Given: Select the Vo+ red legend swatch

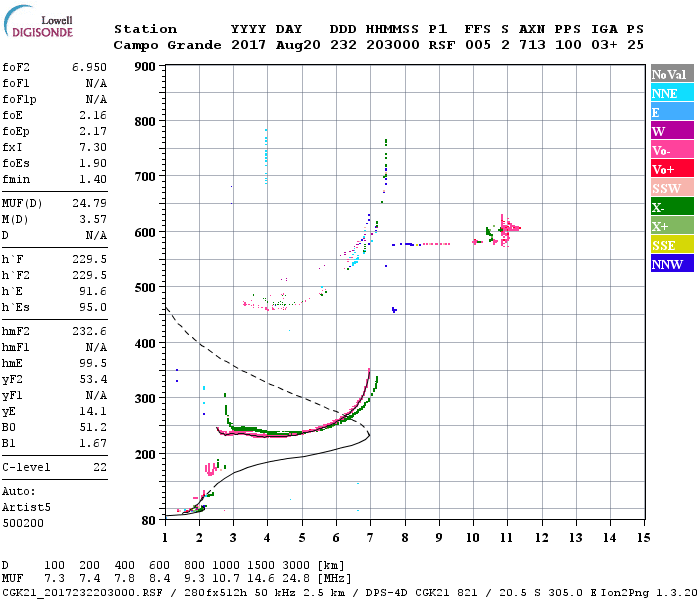Looking at the screenshot, I should pyautogui.click(x=672, y=169).
